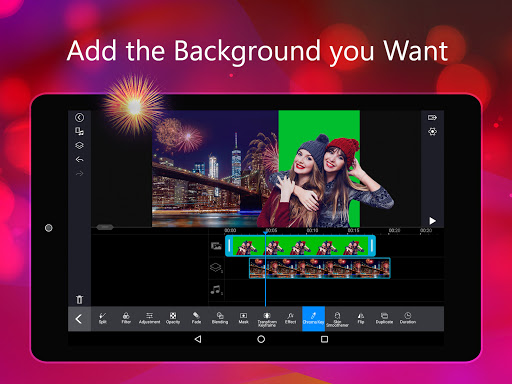Open the Effect tool
Viewport: 512px width, 384px height.
pos(290,319)
